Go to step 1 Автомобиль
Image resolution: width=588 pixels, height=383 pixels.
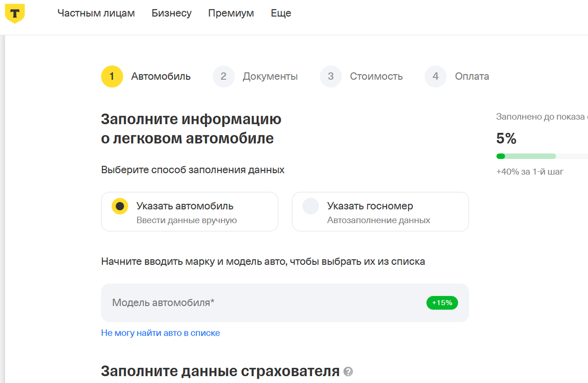146,77
